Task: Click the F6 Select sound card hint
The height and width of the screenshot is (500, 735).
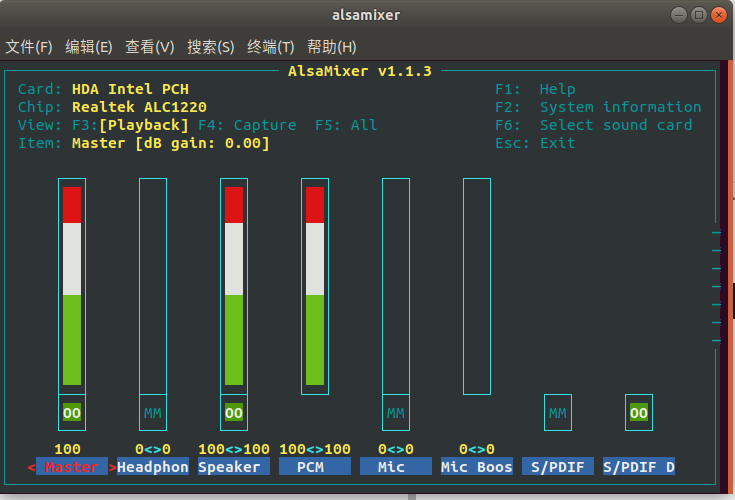Action: point(593,125)
